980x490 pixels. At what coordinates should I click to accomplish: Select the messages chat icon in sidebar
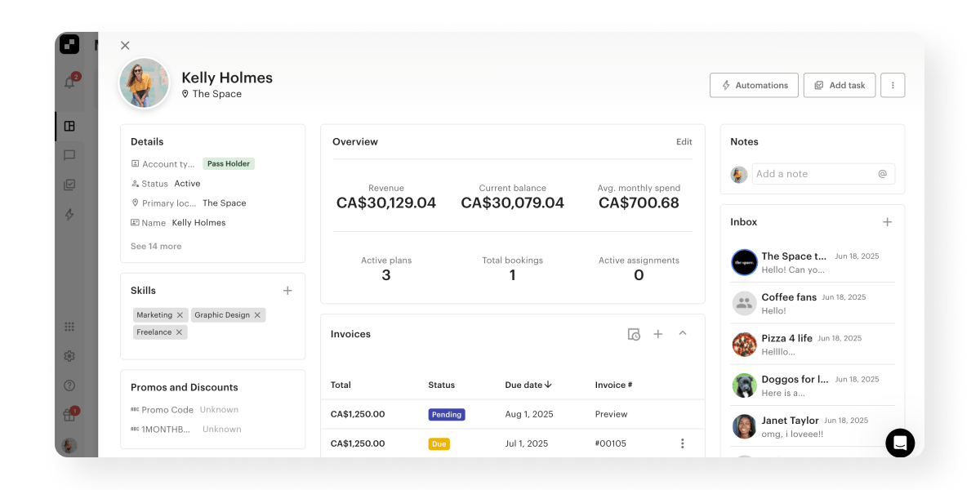(69, 156)
